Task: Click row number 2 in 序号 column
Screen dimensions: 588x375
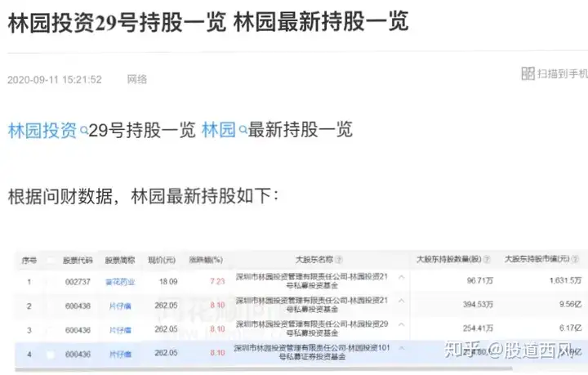Action: tap(29, 306)
